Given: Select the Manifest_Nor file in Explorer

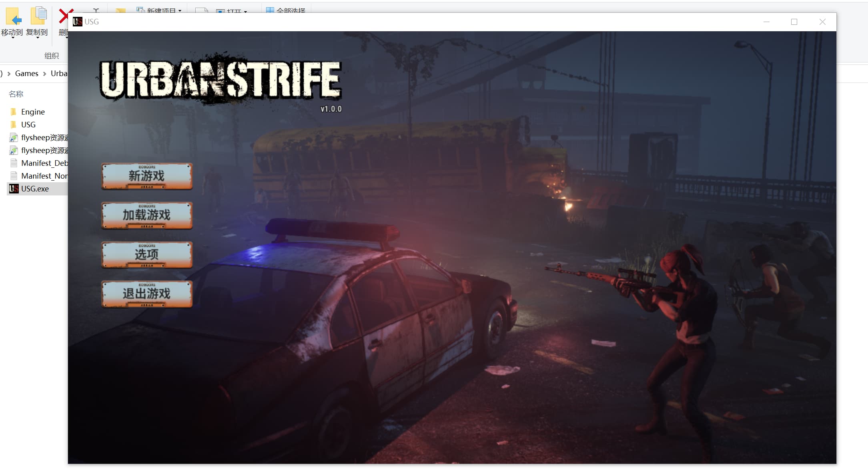Looking at the screenshot, I should coord(38,176).
